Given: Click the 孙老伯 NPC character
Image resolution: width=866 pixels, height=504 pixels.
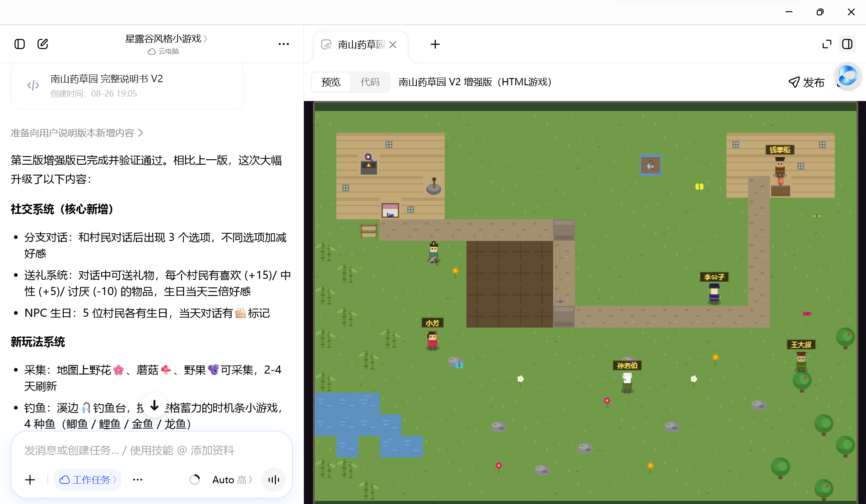Looking at the screenshot, I should click(627, 383).
